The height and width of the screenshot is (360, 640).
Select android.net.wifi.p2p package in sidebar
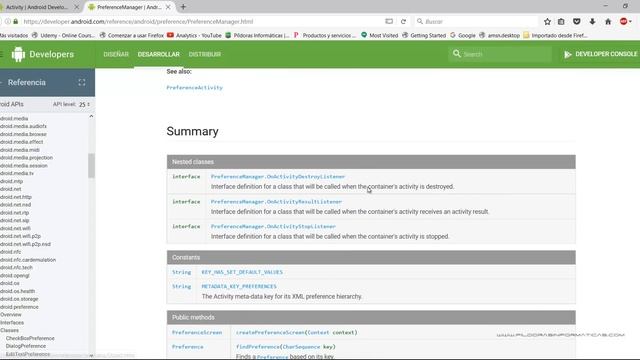20,236
